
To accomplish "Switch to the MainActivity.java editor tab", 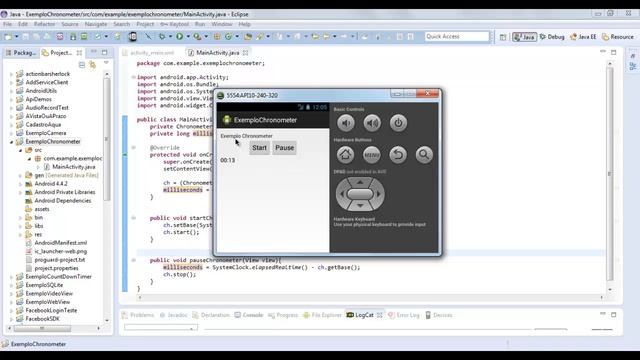I will [218, 53].
